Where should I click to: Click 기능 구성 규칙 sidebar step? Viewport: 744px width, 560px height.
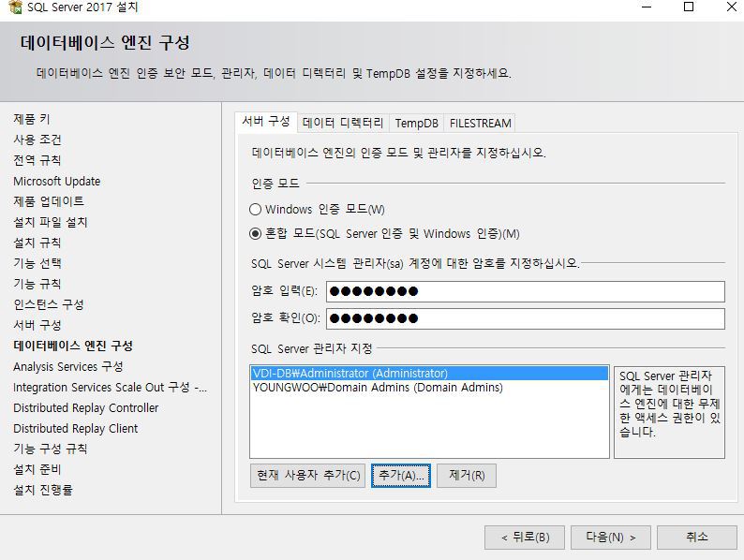point(51,449)
